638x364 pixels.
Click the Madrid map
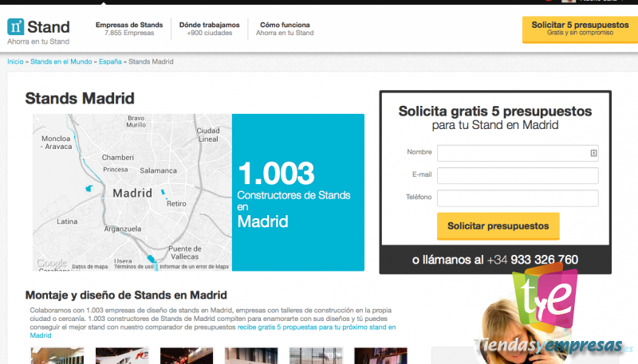pyautogui.click(x=132, y=192)
